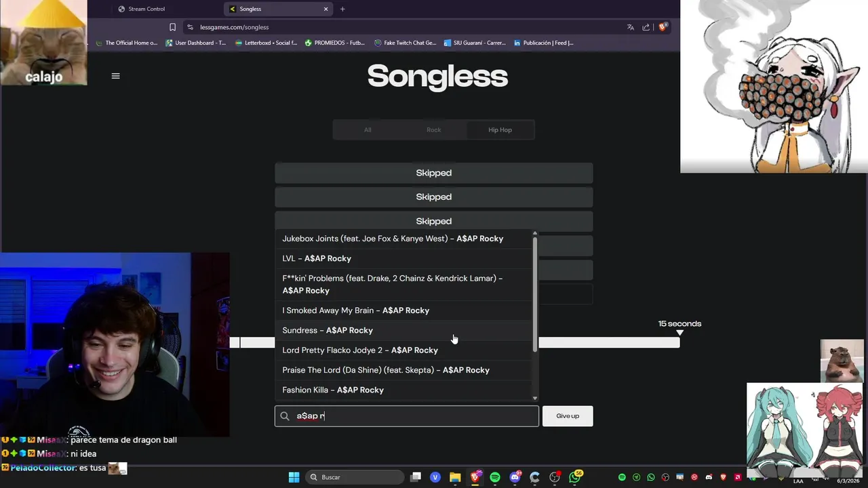Click scroll-down arrow of suggestion list
The height and width of the screenshot is (488, 868).
click(x=535, y=399)
